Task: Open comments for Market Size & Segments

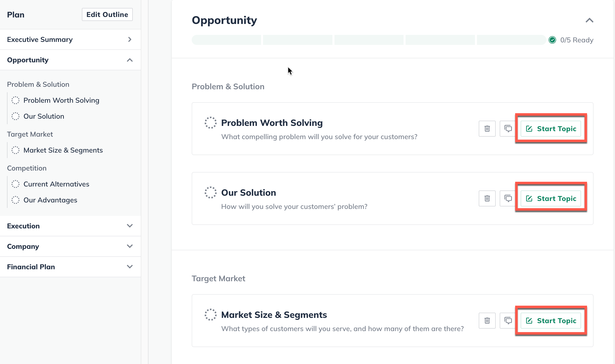Action: (x=508, y=321)
